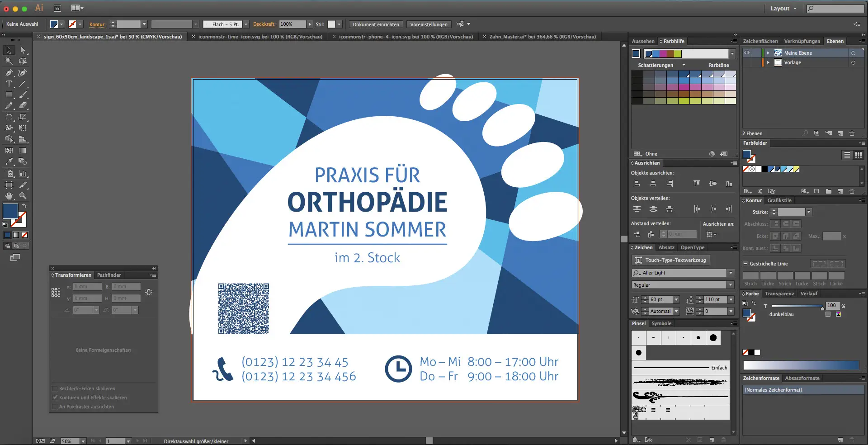
Task: Enable 'An Pixelraster ausrichten'
Action: tap(55, 407)
